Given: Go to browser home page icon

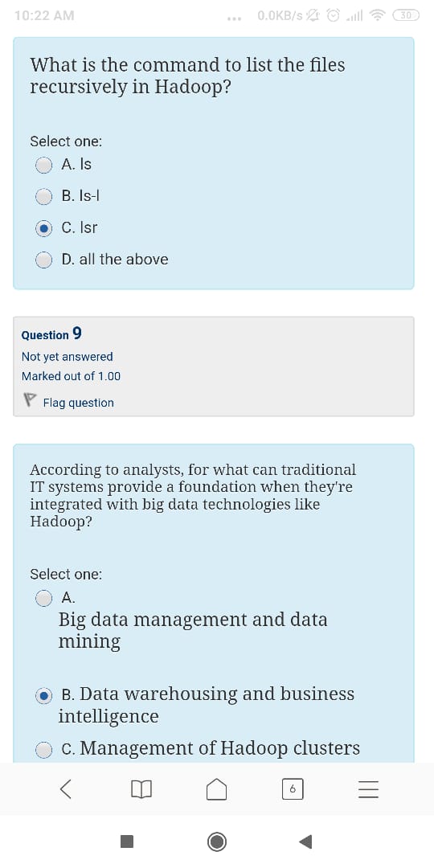Looking at the screenshot, I should pos(216,789).
